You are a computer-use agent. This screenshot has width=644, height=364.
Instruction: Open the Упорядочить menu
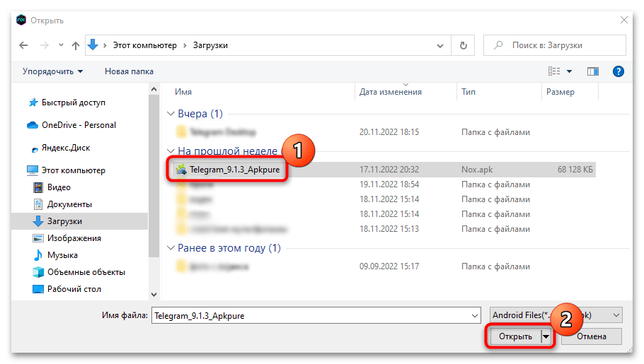click(x=52, y=71)
